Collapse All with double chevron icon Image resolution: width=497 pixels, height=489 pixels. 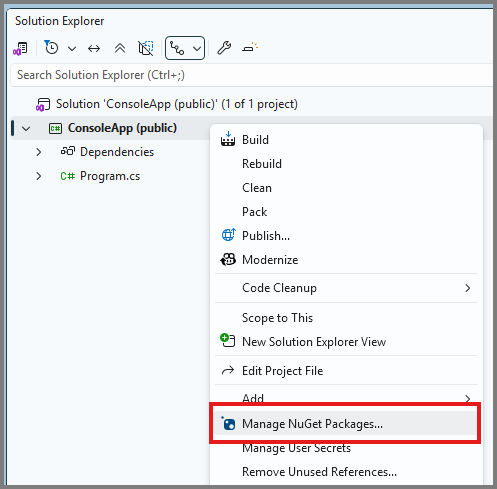tap(120, 48)
